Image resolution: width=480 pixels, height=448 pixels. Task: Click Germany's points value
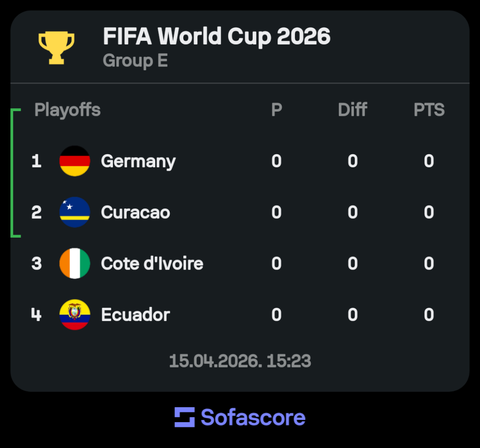click(429, 161)
